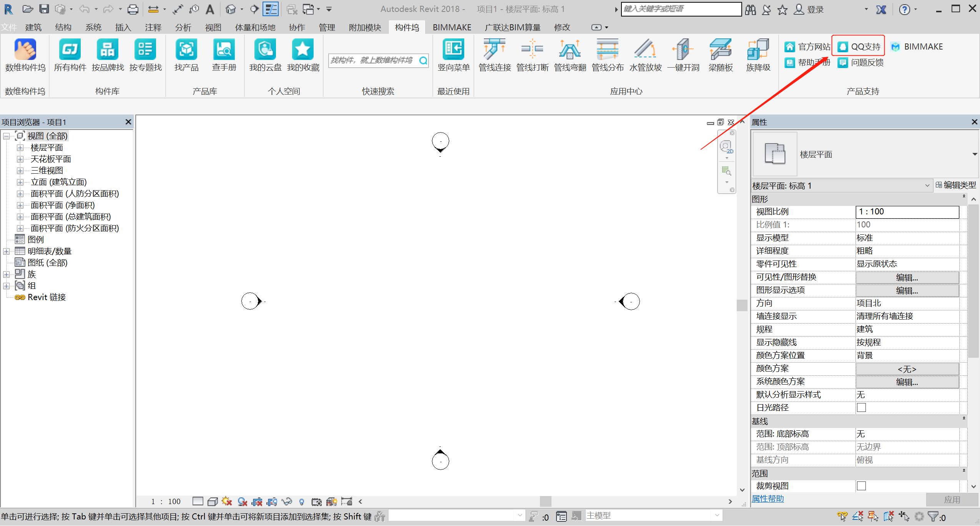This screenshot has height=526, width=980.
Task: Click the Open folder icon in quick access toolbar
Action: click(27, 9)
